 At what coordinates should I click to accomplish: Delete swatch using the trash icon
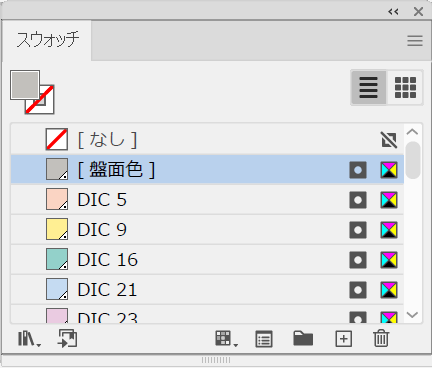point(381,339)
